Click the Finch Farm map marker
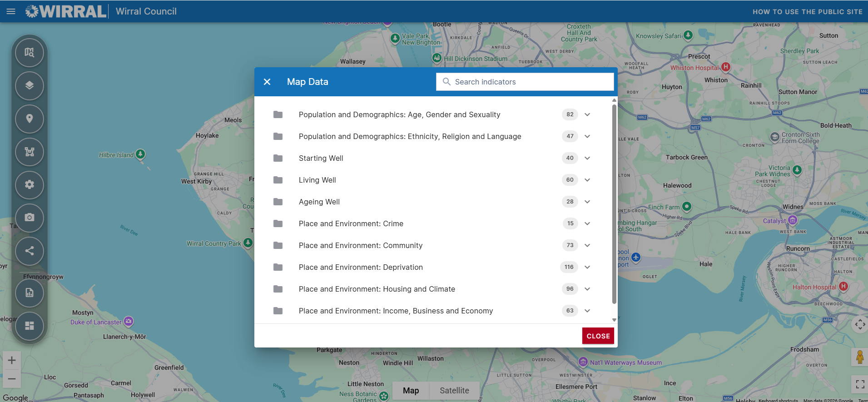 coord(687,207)
